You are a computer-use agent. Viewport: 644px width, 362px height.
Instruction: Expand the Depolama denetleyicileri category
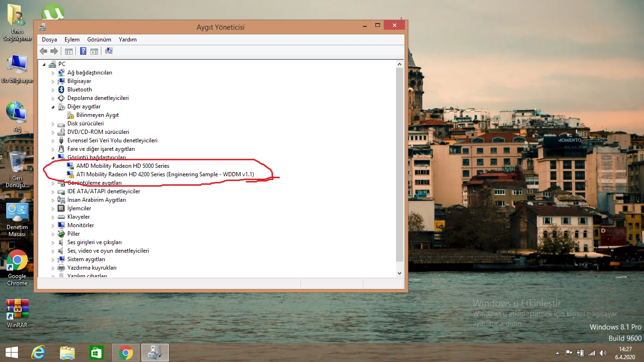point(53,99)
